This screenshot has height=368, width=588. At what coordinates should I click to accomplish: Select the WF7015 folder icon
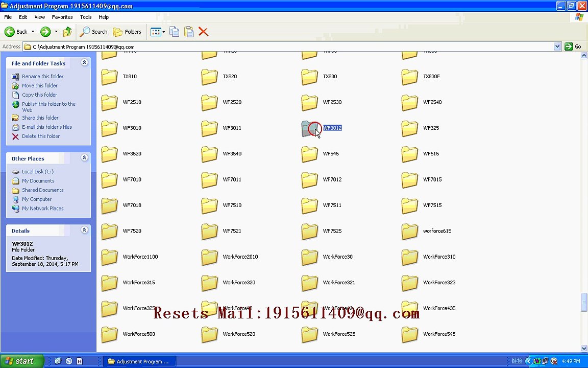tap(410, 180)
